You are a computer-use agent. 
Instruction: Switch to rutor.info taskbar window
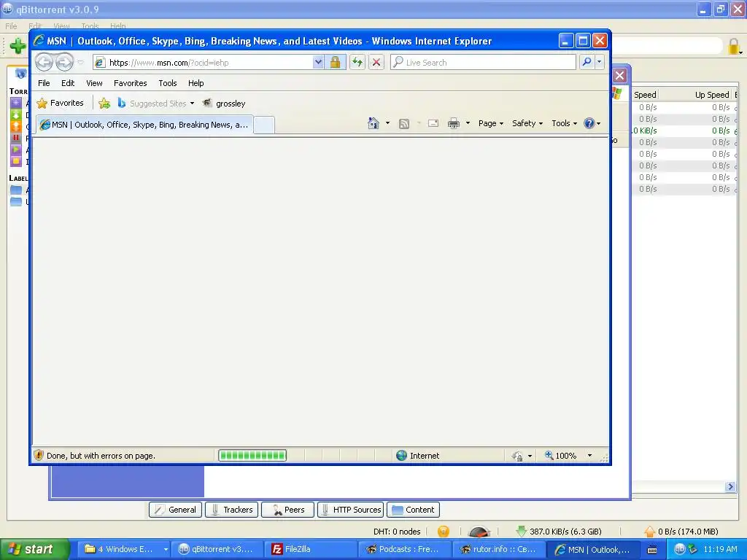[498, 550]
